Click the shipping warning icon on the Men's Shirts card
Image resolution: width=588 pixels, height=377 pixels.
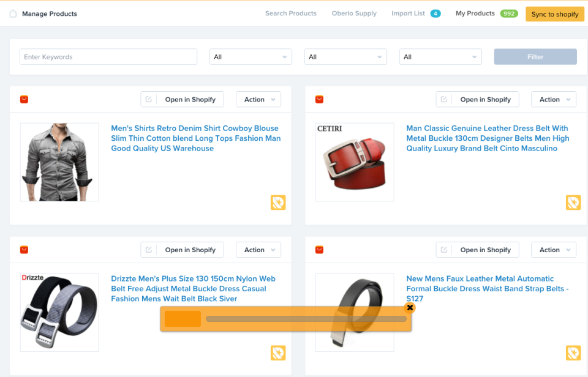tap(278, 202)
